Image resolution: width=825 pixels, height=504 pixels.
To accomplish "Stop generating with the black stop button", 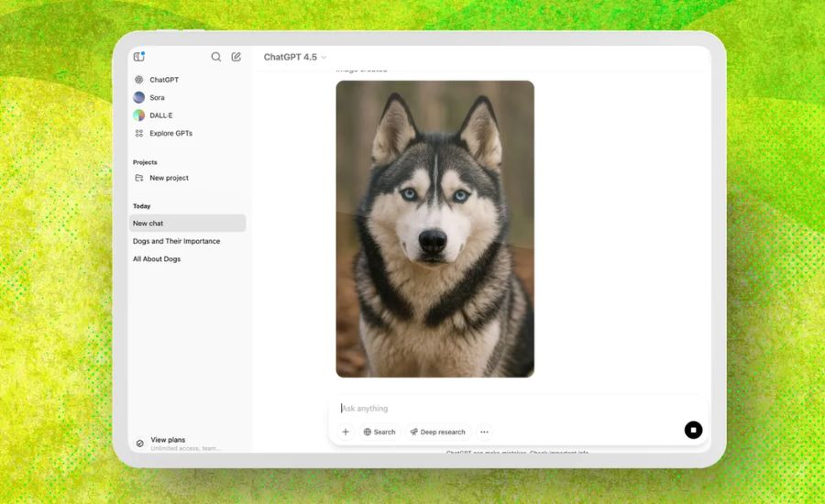I will [x=693, y=430].
